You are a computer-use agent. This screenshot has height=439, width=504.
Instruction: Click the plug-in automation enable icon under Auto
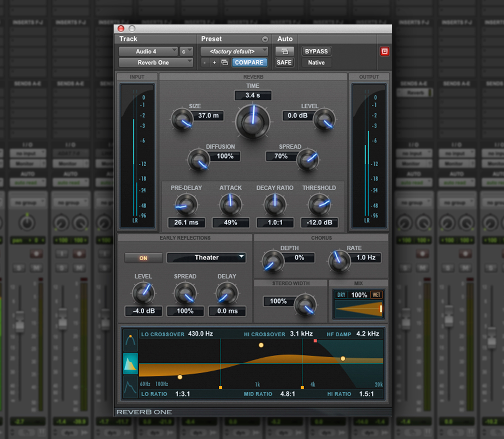click(x=284, y=51)
